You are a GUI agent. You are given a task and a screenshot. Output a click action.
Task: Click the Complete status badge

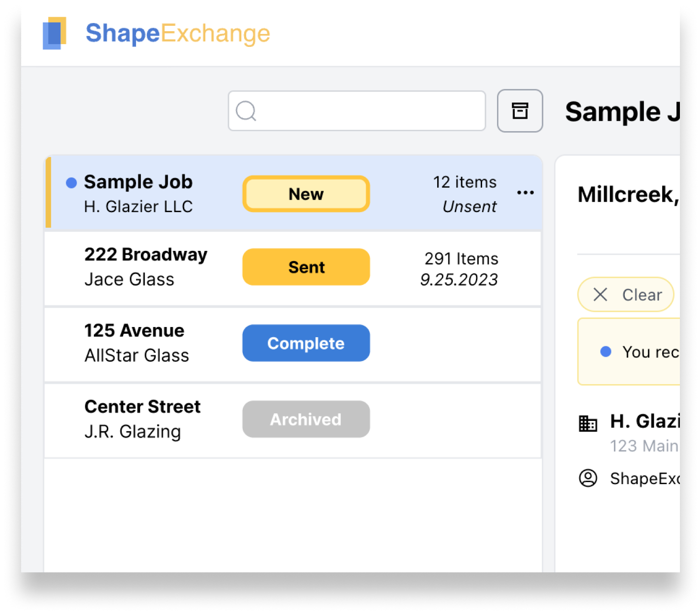[306, 343]
